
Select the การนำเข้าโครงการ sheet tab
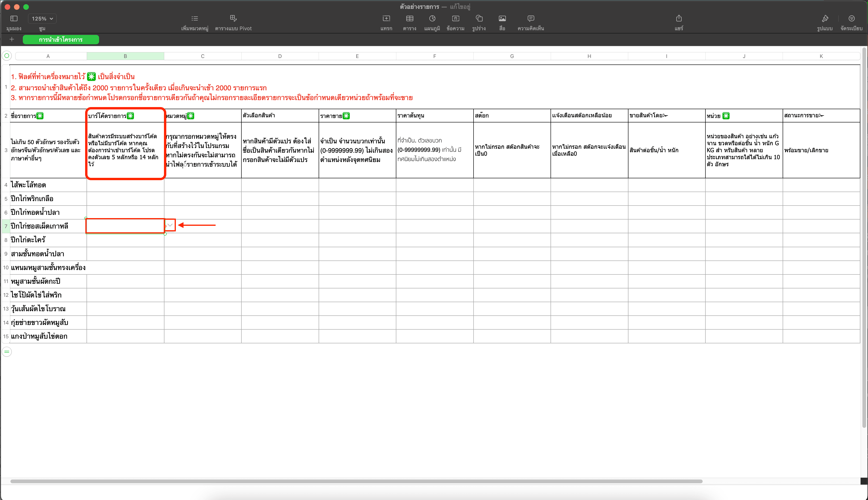[x=61, y=40]
